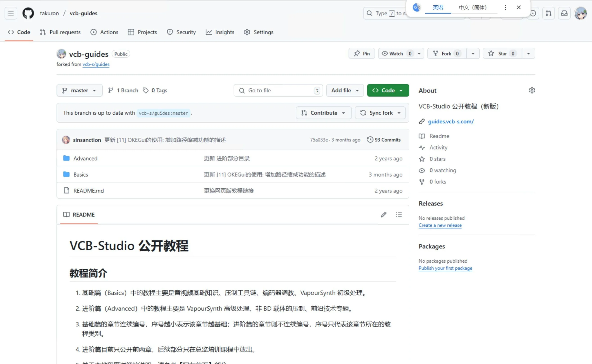Open the latest commit message link
Screen dimensions: 592x364
(165, 140)
